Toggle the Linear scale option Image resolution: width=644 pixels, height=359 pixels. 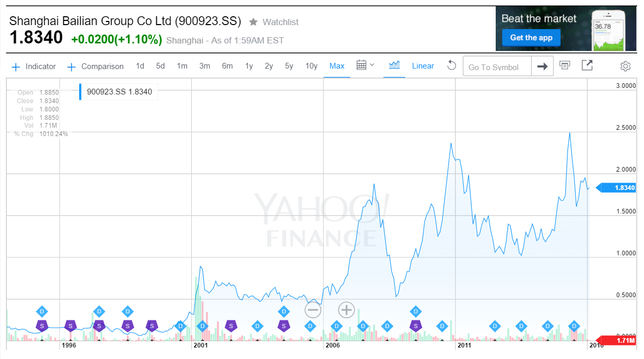point(423,66)
